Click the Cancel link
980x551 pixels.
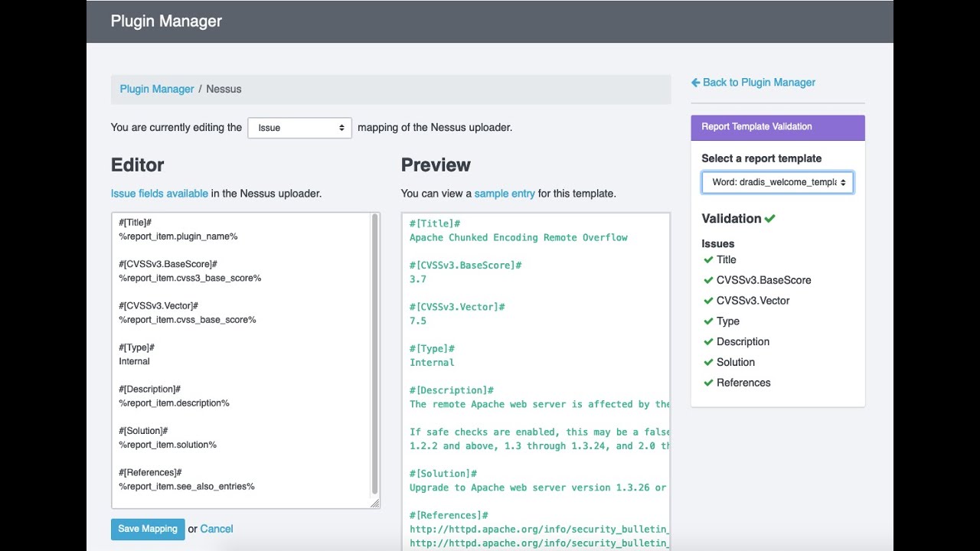point(217,529)
